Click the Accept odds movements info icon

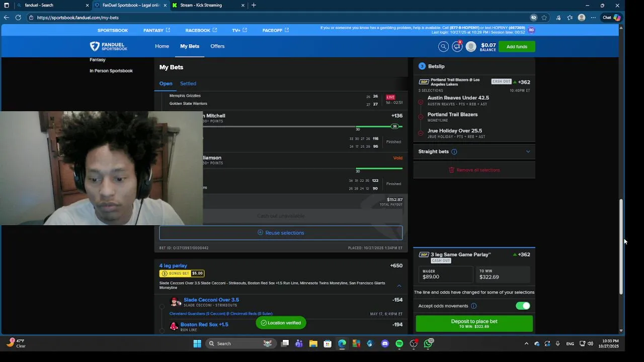point(473,306)
